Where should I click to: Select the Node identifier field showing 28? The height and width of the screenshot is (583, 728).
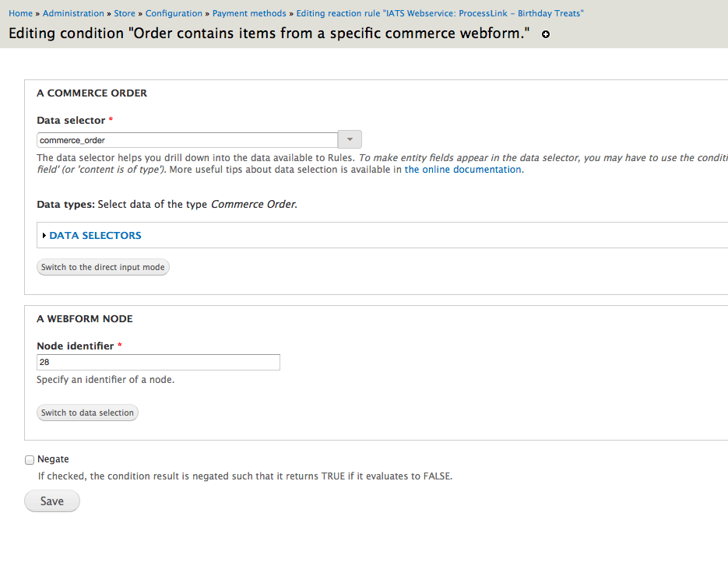tap(158, 362)
